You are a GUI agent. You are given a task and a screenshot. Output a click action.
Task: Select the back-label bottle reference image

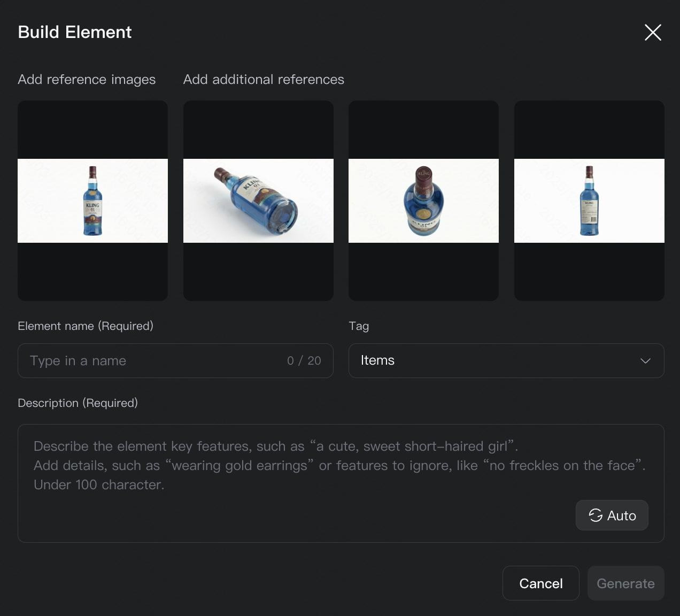pyautogui.click(x=589, y=201)
